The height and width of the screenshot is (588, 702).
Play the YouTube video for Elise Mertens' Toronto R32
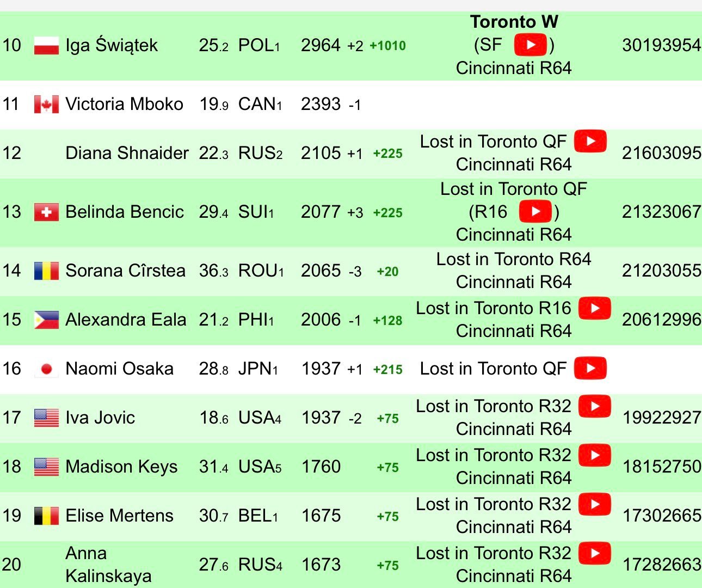(594, 504)
